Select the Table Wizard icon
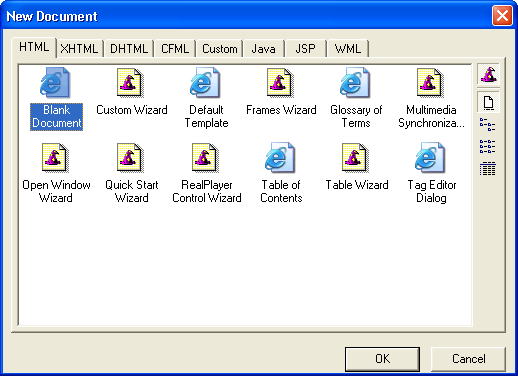The width and height of the screenshot is (518, 376). [355, 158]
